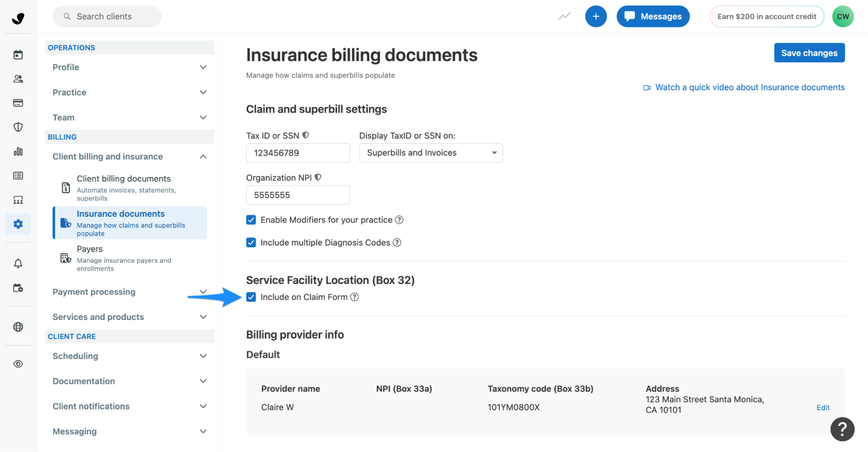Expand the Documentation section
Viewport: 868px width, 452px height.
[x=129, y=381]
